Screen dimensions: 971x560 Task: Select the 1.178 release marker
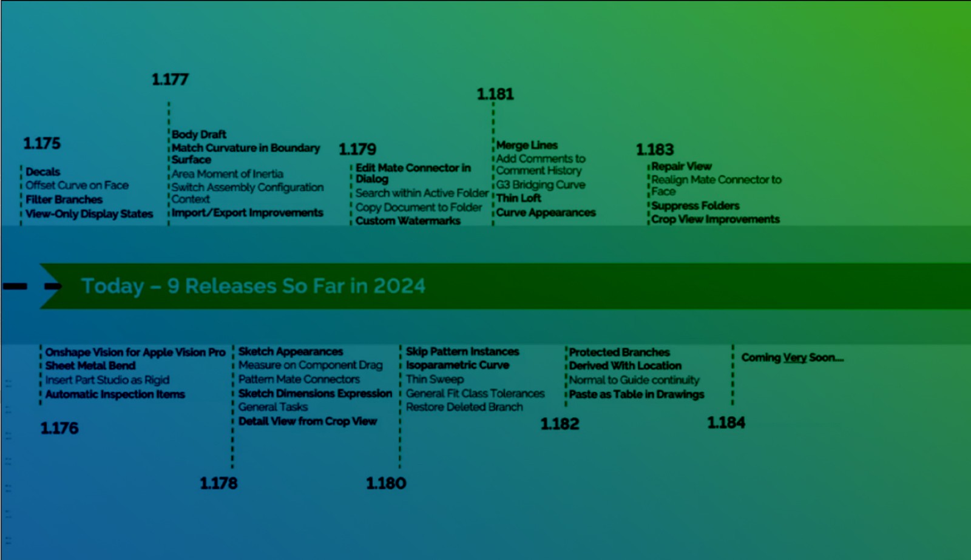click(x=218, y=484)
